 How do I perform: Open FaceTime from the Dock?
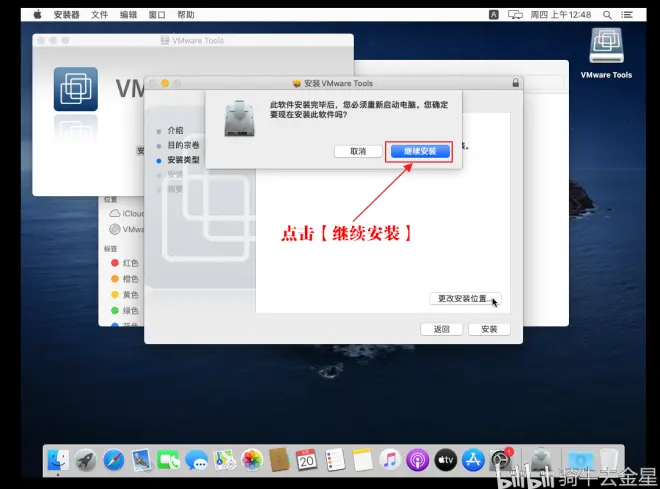[168, 460]
